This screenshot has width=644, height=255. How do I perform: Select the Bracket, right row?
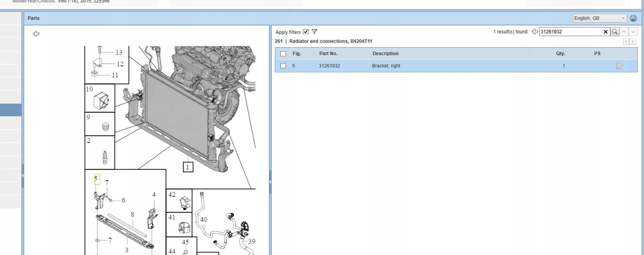point(386,66)
